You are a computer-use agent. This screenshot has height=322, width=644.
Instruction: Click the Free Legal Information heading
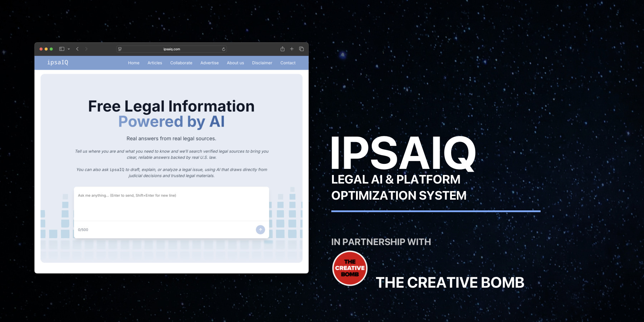click(x=171, y=106)
